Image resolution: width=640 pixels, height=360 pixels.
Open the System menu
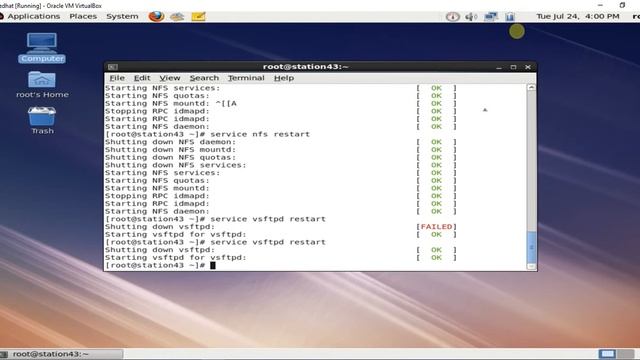coord(122,16)
